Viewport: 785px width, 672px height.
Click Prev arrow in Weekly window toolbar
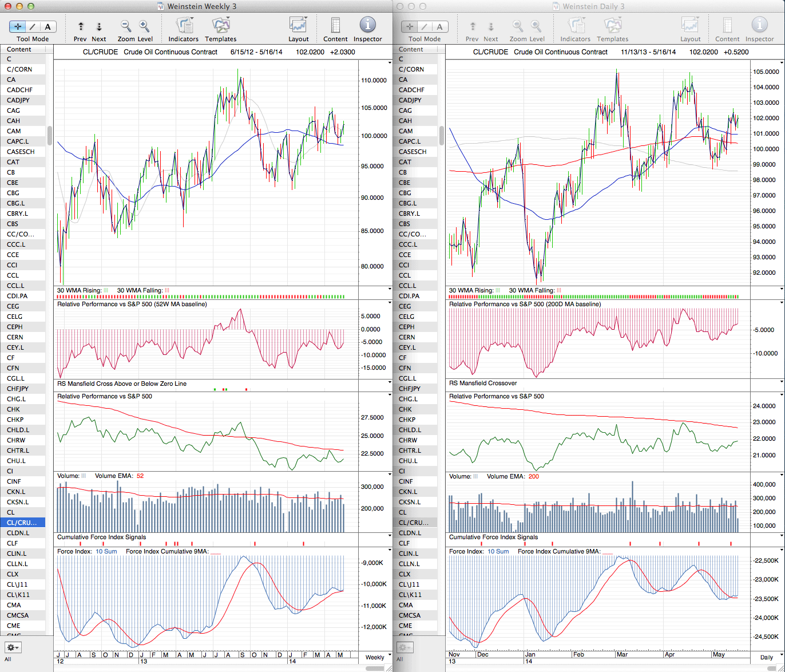pyautogui.click(x=81, y=26)
